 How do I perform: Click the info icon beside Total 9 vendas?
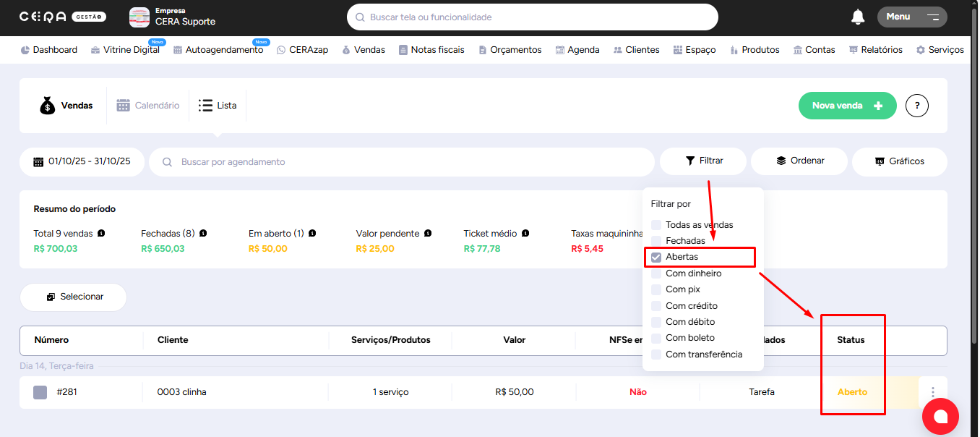point(101,234)
